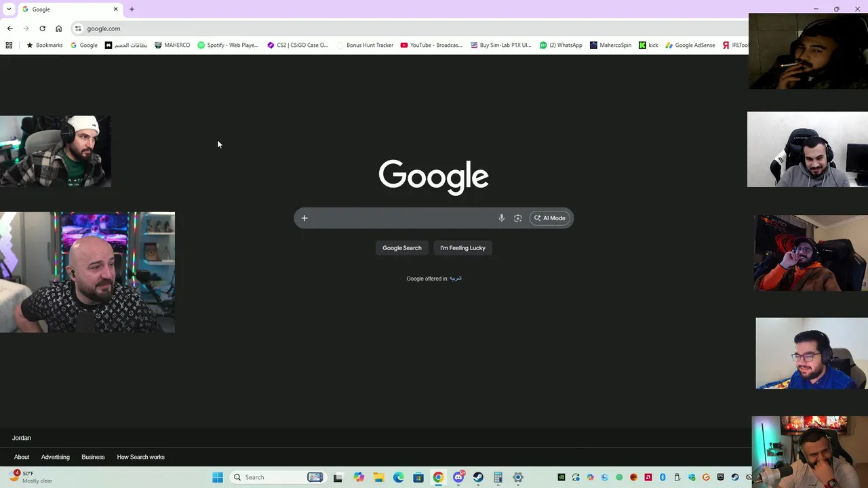Open Bonus Hunt Tracker bookmark
The height and width of the screenshot is (488, 868).
click(x=365, y=45)
